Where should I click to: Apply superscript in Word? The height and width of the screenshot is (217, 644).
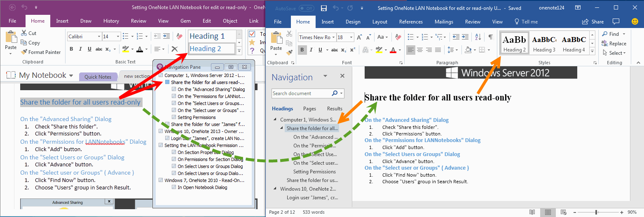click(353, 50)
